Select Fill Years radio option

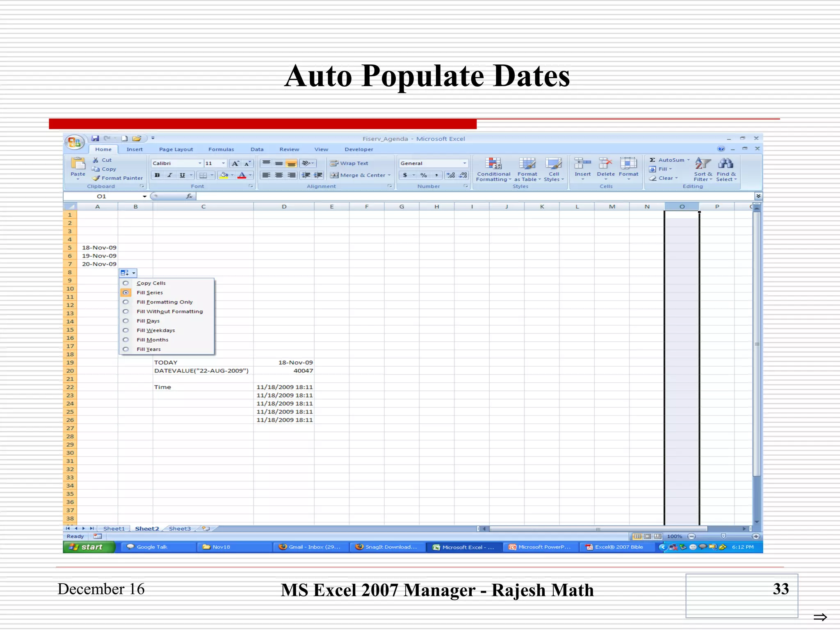coord(126,349)
